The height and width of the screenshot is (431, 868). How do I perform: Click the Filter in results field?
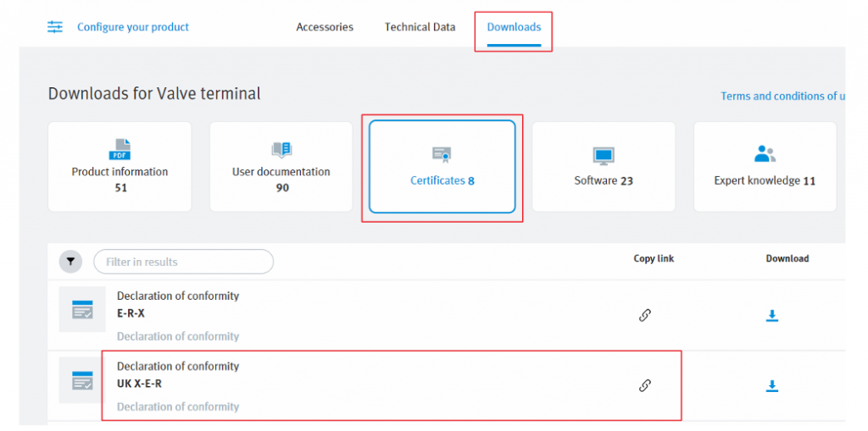click(184, 262)
